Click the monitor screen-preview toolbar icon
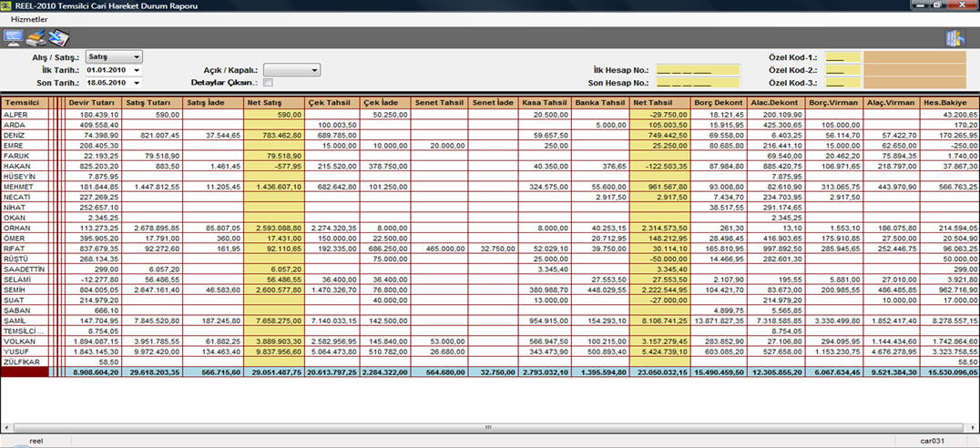This screenshot has width=980, height=448. 14,38
